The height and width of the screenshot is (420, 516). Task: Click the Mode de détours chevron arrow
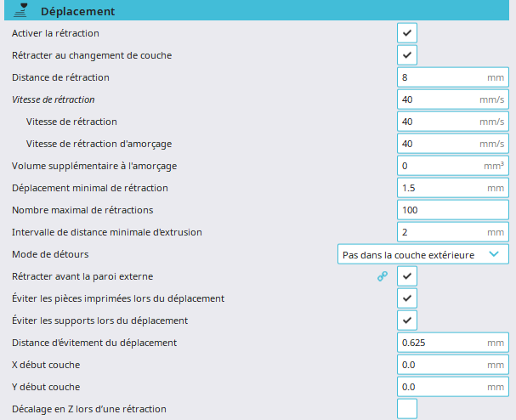tap(494, 254)
